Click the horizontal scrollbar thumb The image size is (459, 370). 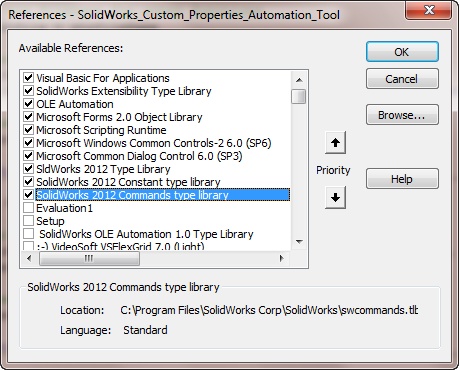coord(89,258)
